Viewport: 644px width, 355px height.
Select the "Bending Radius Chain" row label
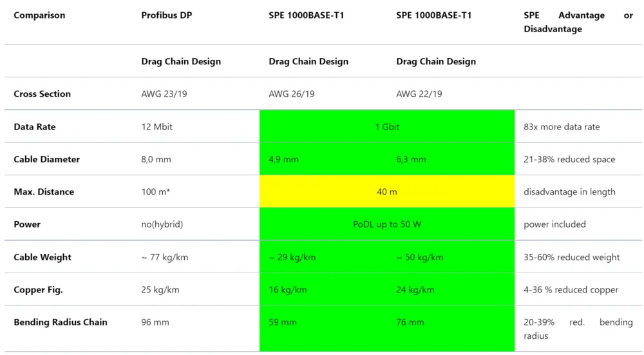coord(61,322)
